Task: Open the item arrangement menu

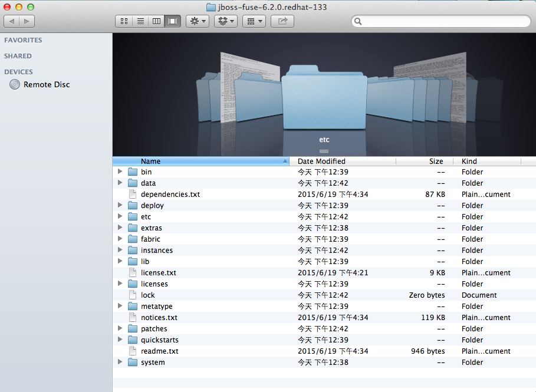Action: 254,21
